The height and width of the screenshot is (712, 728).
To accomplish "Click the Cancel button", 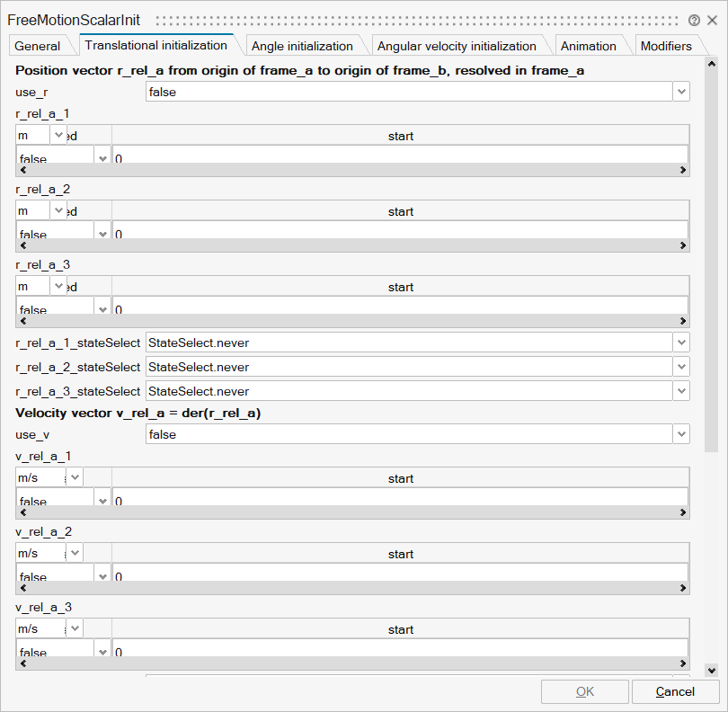I will coord(675,691).
